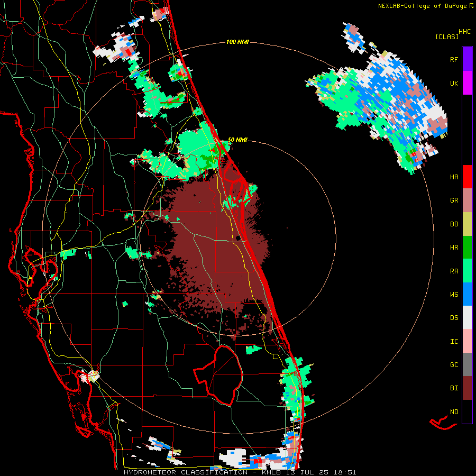476x476 pixels.
Task: Click the gray GC legend swatch
Action: pos(467,364)
